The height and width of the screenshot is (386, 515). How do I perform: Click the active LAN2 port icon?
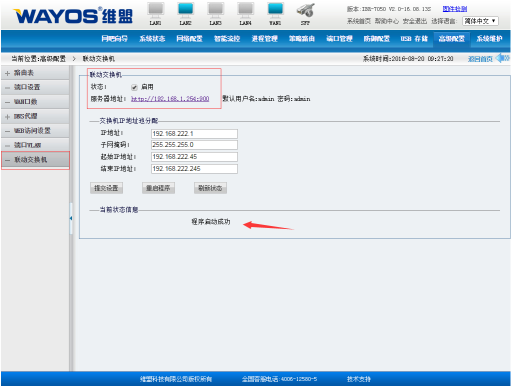pos(186,10)
